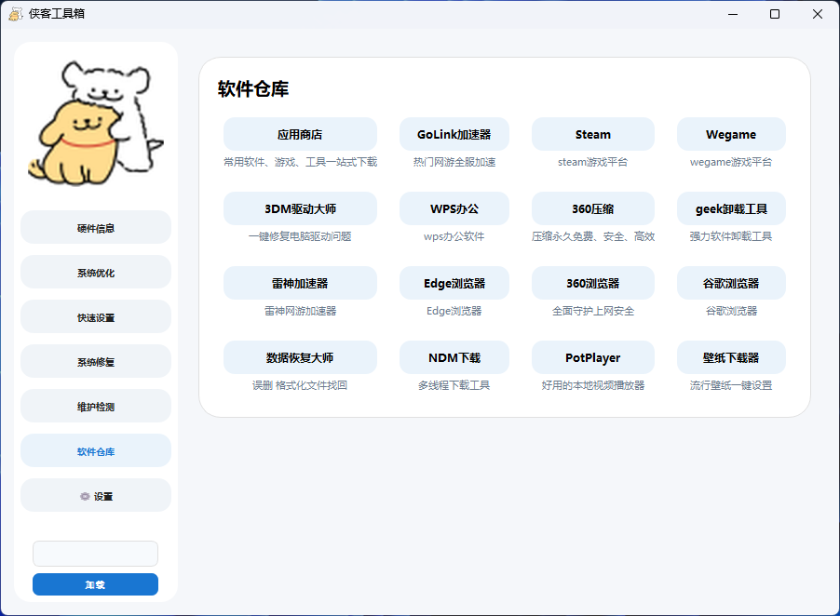
Task: Open the 硬件信息 section
Action: pyautogui.click(x=96, y=228)
